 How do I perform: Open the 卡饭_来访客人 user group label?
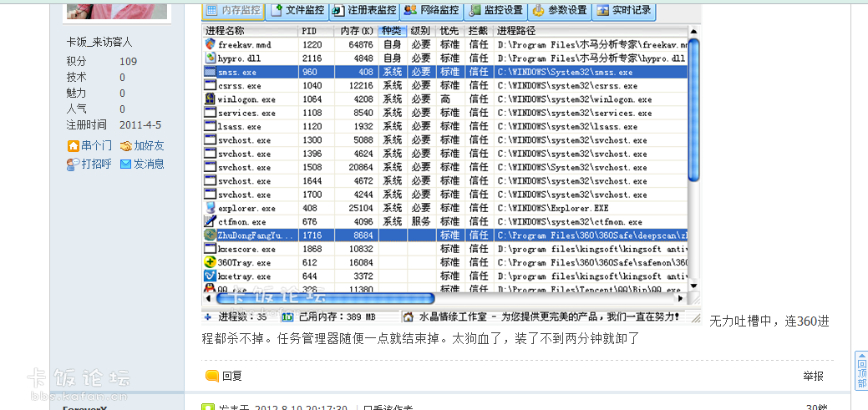click(99, 43)
